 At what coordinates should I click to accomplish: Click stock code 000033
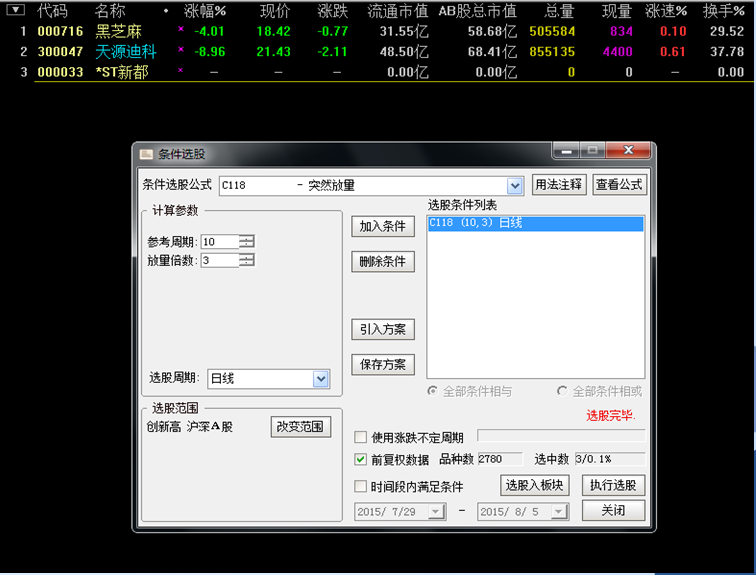(x=60, y=72)
